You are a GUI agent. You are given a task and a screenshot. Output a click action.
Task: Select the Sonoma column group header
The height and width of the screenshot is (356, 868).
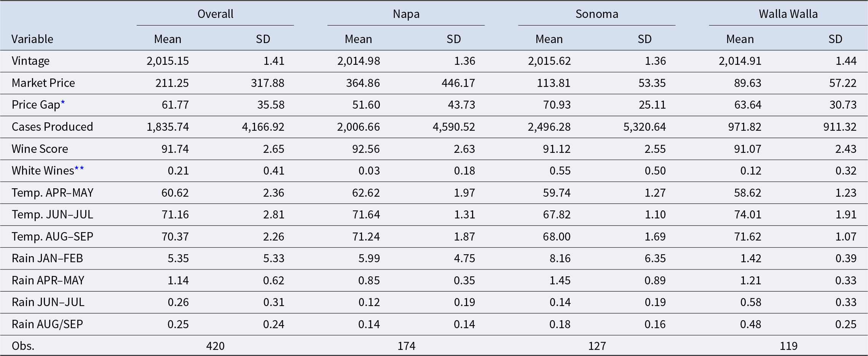point(597,14)
